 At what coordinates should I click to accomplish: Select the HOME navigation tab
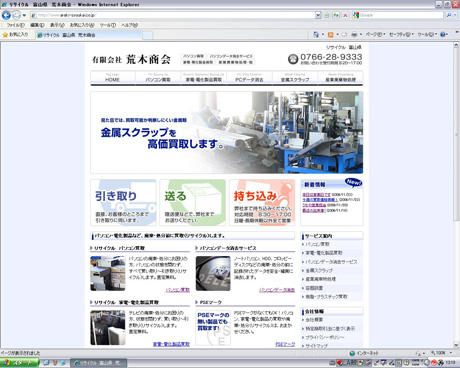click(113, 78)
